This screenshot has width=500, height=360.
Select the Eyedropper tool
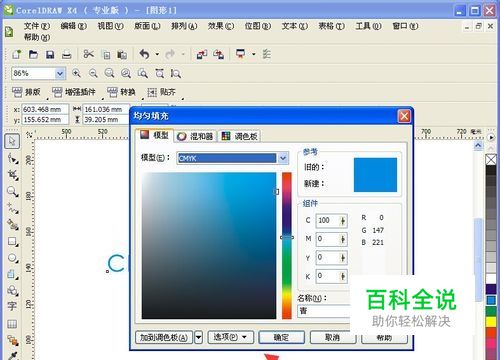(x=13, y=355)
